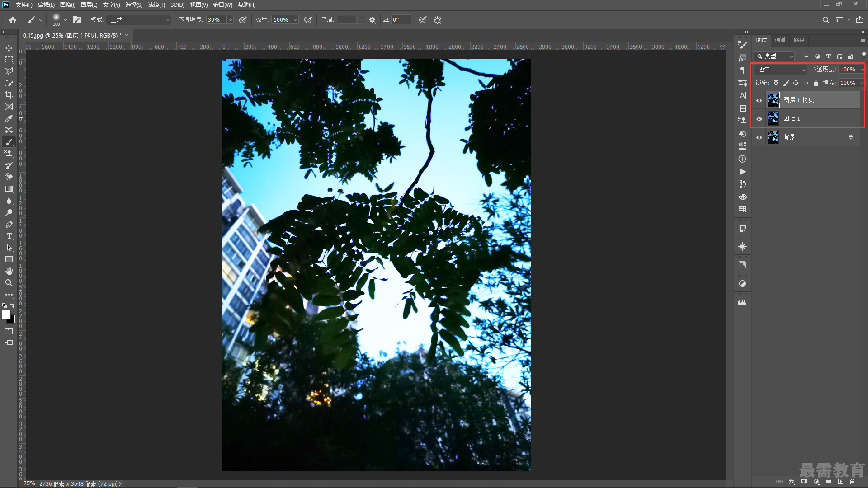Open the 滤镜(T) menu
868x488 pixels.
pyautogui.click(x=156, y=5)
